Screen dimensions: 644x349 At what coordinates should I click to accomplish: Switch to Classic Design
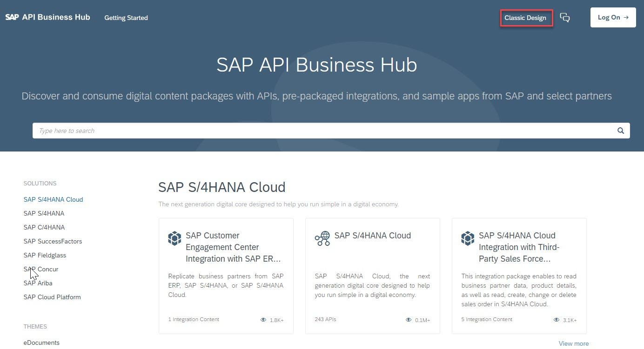[x=526, y=18]
